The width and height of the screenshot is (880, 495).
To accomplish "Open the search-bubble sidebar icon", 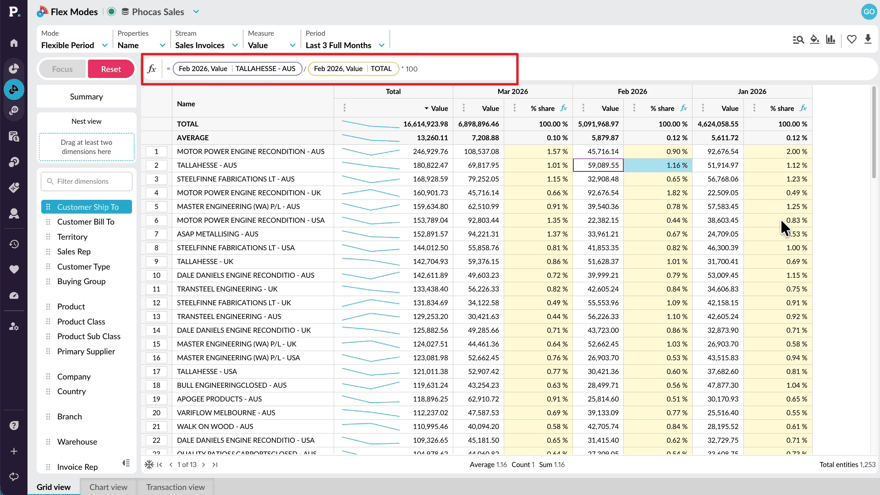I will 14,111.
